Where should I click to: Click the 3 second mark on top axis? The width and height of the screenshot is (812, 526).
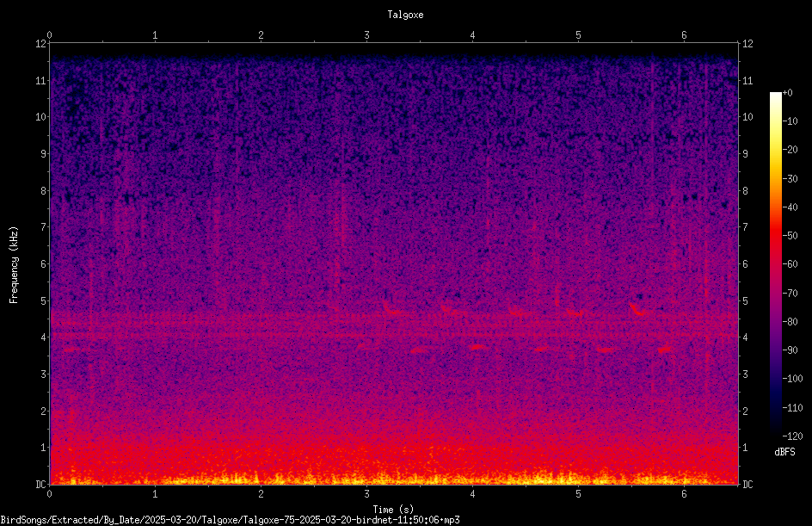(x=366, y=35)
